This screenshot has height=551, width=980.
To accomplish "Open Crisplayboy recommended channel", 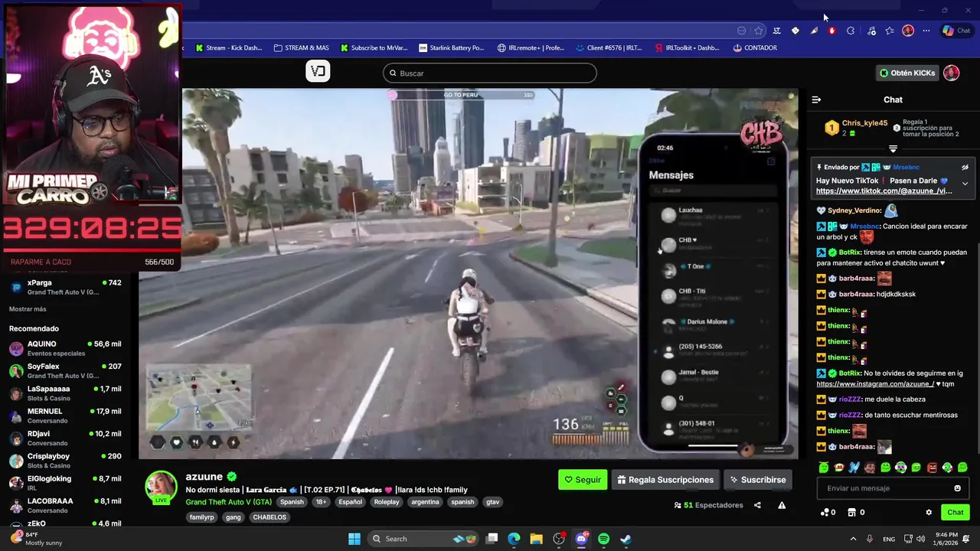I will (x=65, y=461).
